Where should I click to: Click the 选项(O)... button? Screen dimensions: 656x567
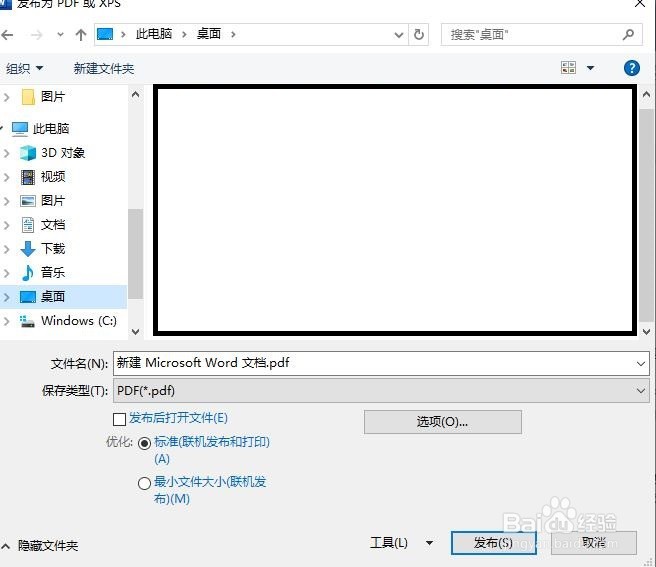pos(443,422)
